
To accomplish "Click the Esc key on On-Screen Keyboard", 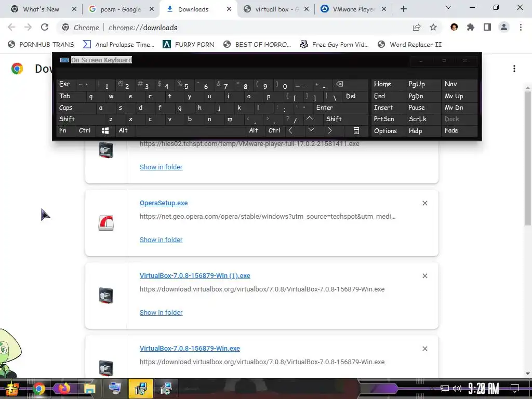I will click(x=66, y=84).
